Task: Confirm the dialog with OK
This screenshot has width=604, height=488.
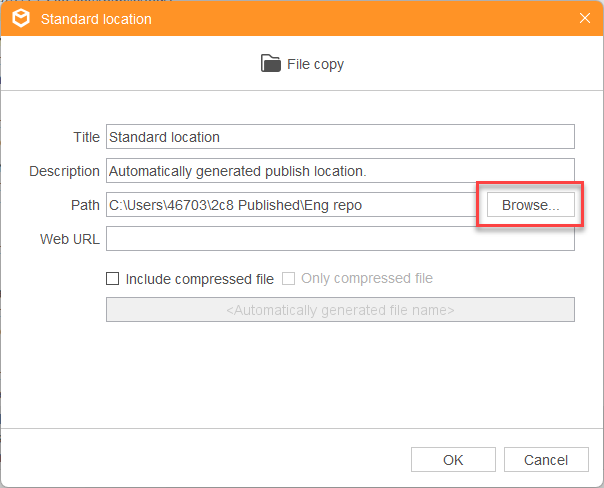Action: tap(453, 459)
